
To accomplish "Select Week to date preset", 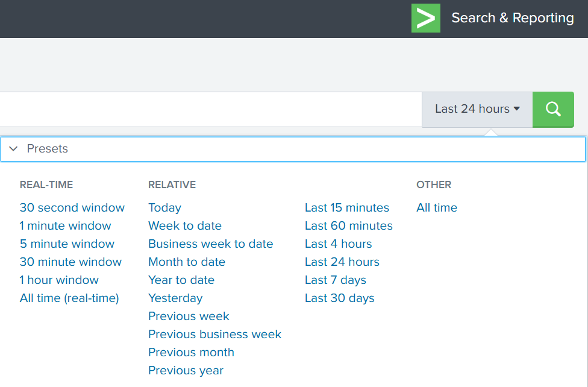I will [x=184, y=225].
